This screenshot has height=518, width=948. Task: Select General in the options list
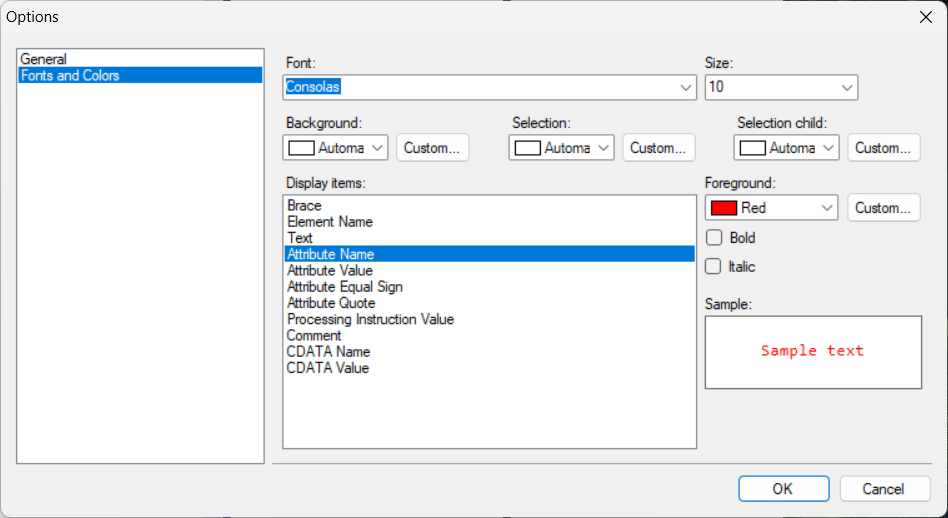coord(140,59)
